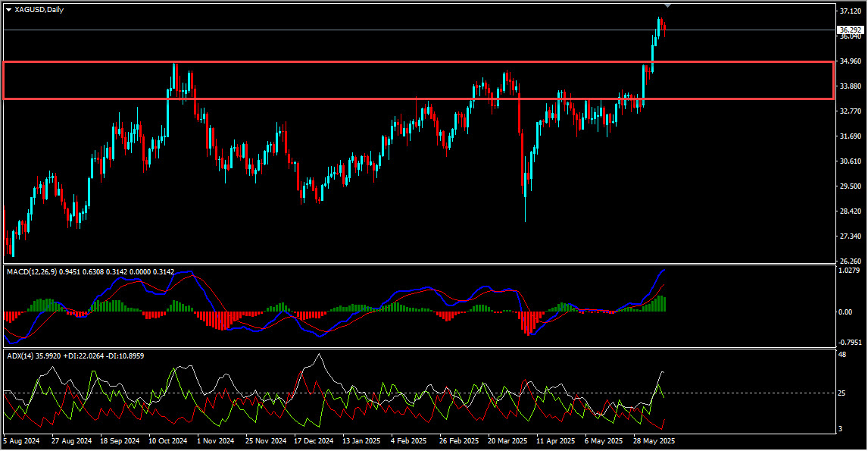The width and height of the screenshot is (868, 451).
Task: Click the 10 Oct 2024 date label
Action: click(167, 440)
